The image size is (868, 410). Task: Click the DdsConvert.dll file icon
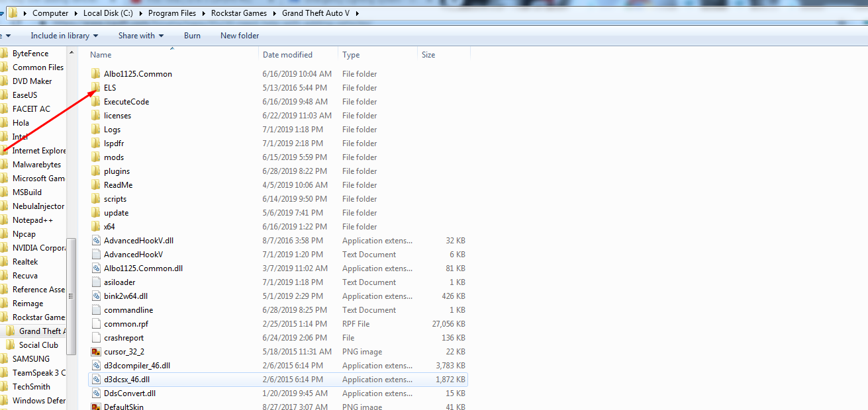(96, 393)
